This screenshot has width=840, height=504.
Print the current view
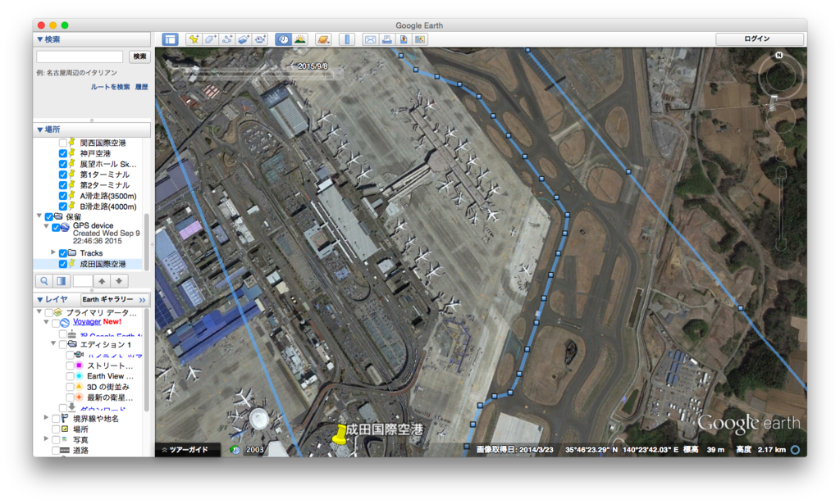pos(387,39)
